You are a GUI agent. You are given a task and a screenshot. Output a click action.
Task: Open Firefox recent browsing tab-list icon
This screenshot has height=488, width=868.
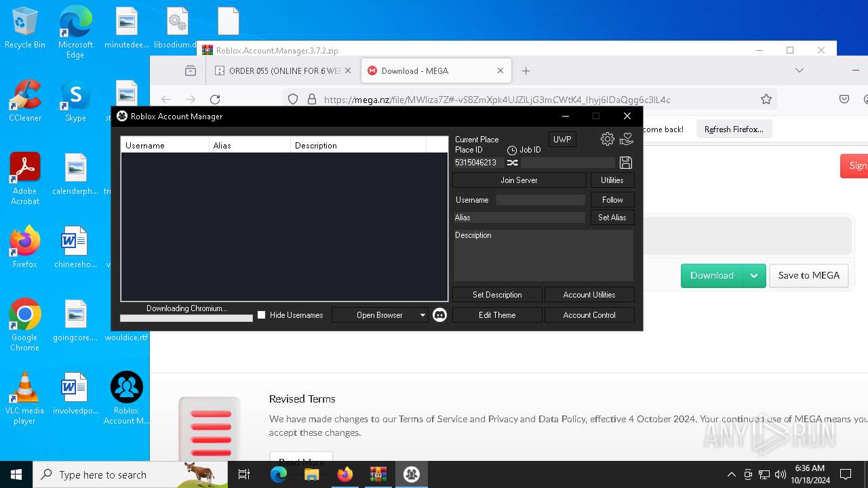191,70
